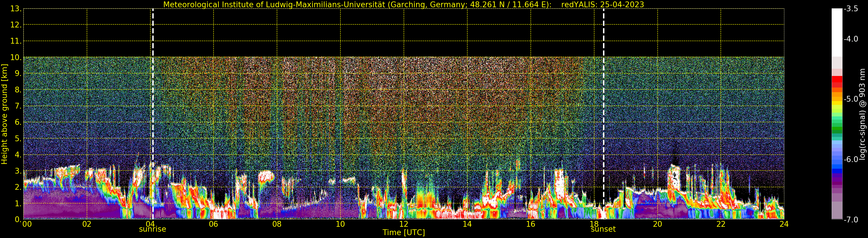Click the time axis tick '02'
The width and height of the screenshot is (868, 238).
(x=87, y=224)
